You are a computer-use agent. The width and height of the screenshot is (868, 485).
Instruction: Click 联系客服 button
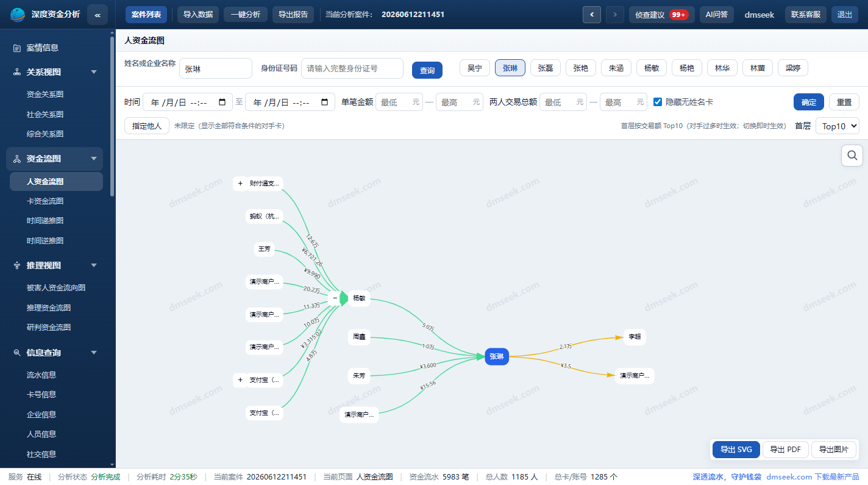coord(806,15)
